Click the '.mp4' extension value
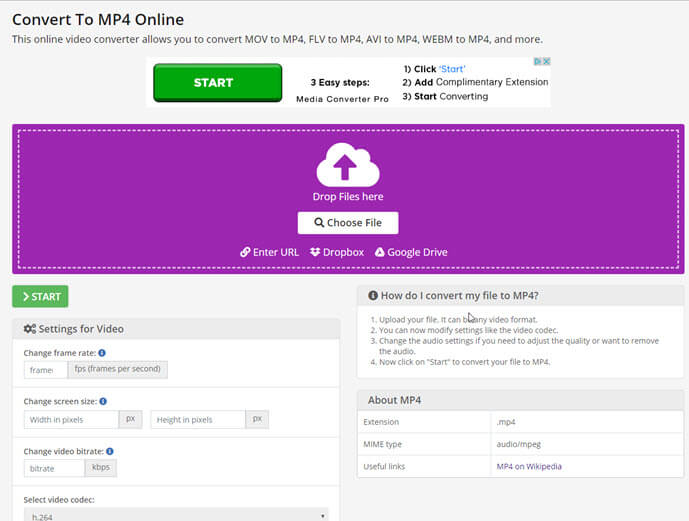Screen dimensions: 689x521 click(x=506, y=422)
